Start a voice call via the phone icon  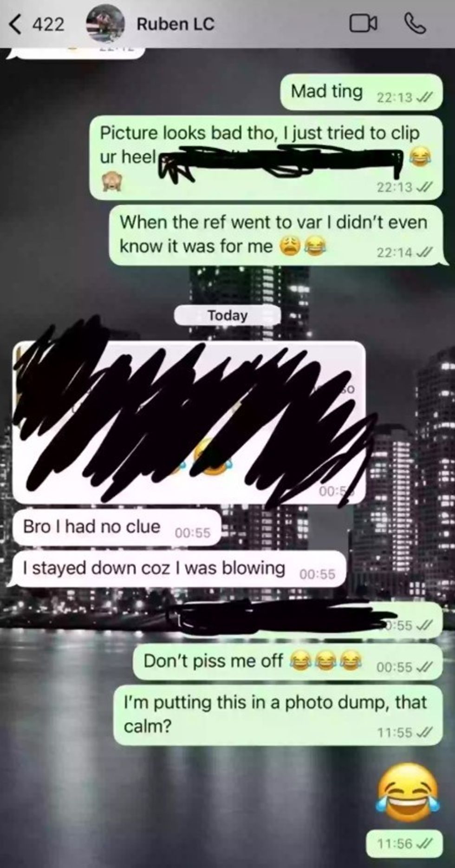pos(415,24)
